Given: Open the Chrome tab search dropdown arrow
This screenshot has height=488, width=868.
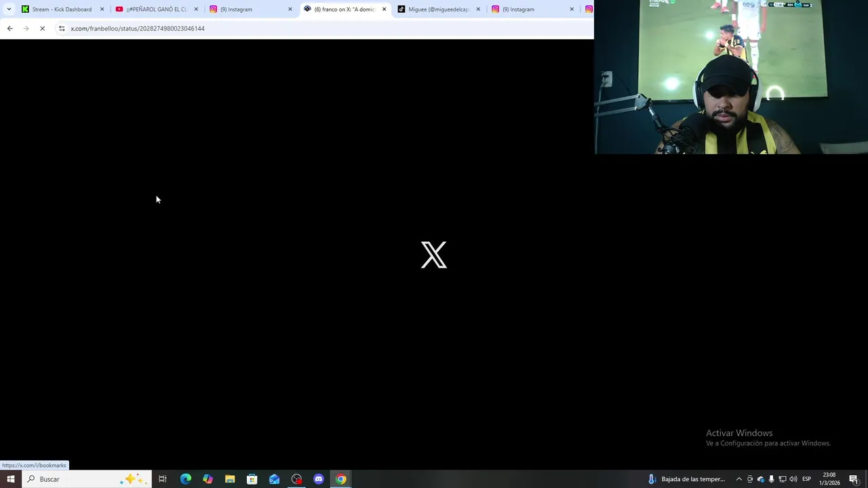Looking at the screenshot, I should point(9,9).
